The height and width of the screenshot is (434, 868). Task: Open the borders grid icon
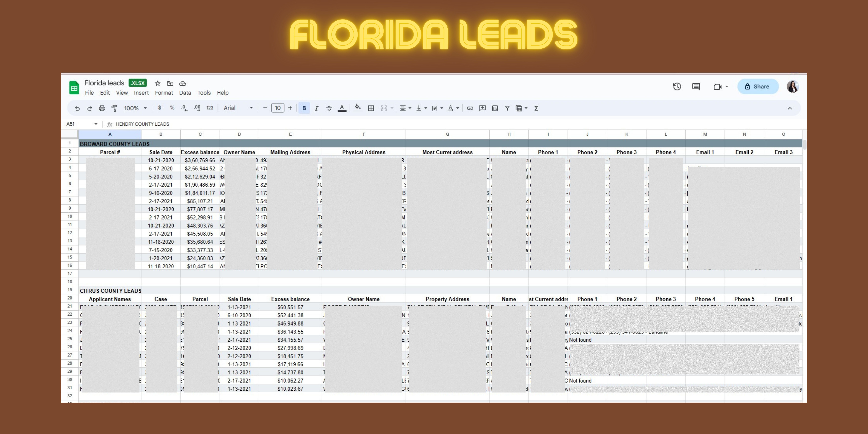click(371, 108)
